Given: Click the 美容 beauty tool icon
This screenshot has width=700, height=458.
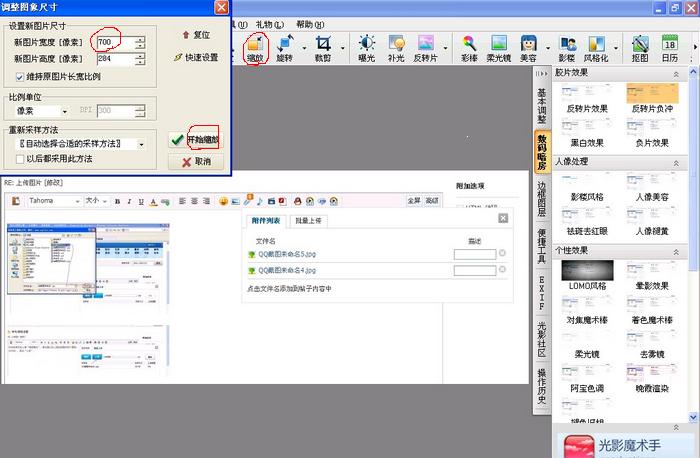Looking at the screenshot, I should [x=528, y=47].
